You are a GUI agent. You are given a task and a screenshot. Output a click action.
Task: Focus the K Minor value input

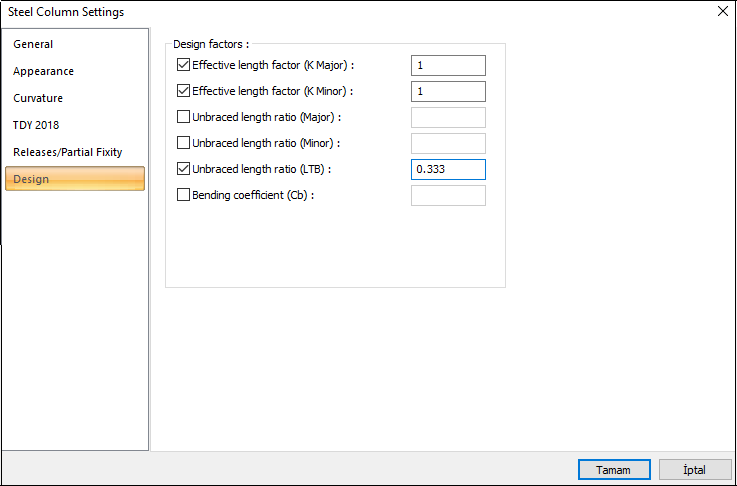pos(448,91)
